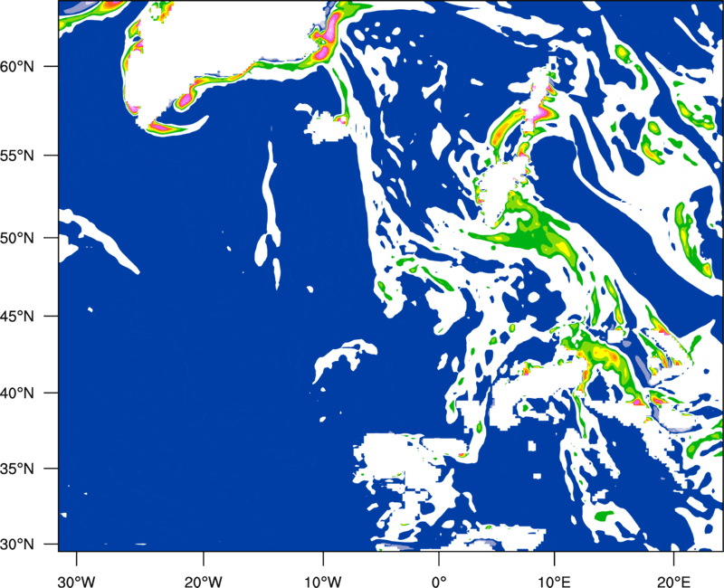Click the 30°W longitude label
The height and width of the screenshot is (588, 724).
coord(76,582)
